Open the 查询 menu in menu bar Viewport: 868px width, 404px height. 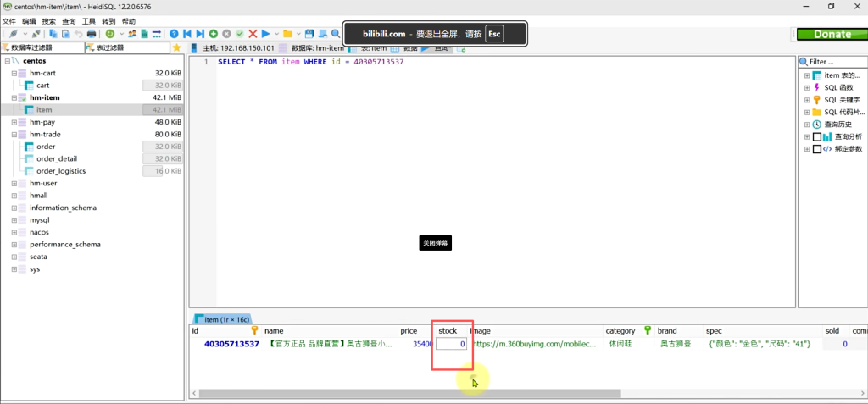[69, 20]
